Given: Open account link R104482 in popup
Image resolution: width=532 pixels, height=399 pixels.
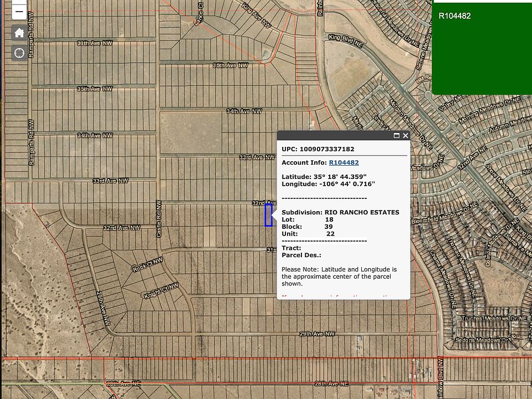Looking at the screenshot, I should pyautogui.click(x=344, y=162).
